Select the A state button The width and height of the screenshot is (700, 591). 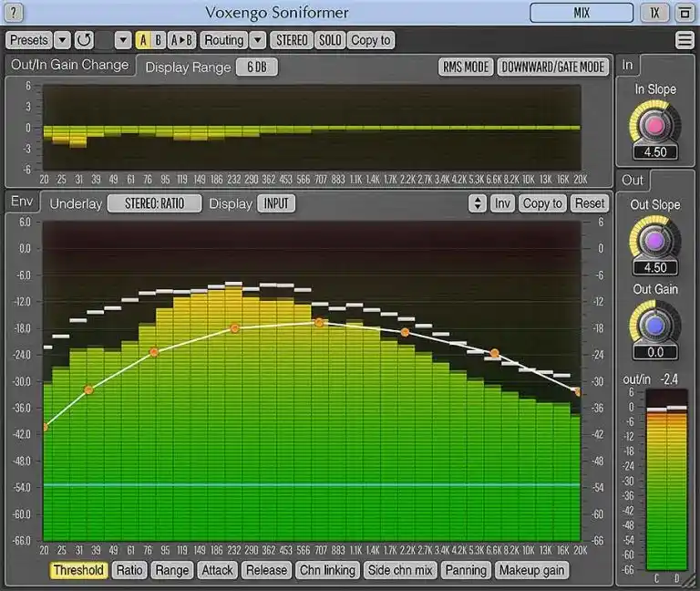tap(143, 40)
